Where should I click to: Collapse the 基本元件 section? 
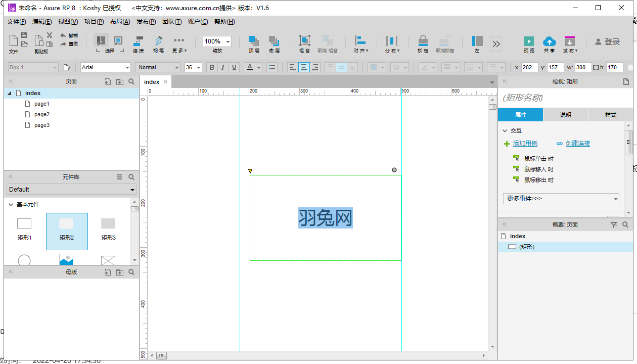coord(11,205)
